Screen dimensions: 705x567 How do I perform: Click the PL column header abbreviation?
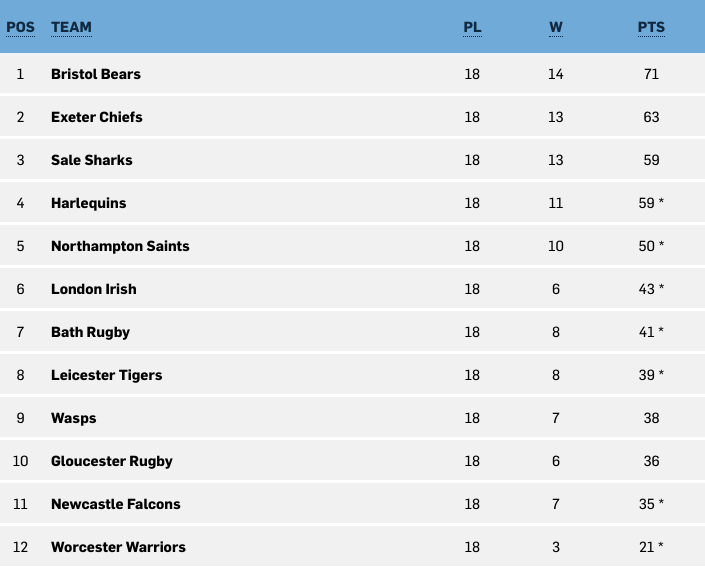(472, 27)
